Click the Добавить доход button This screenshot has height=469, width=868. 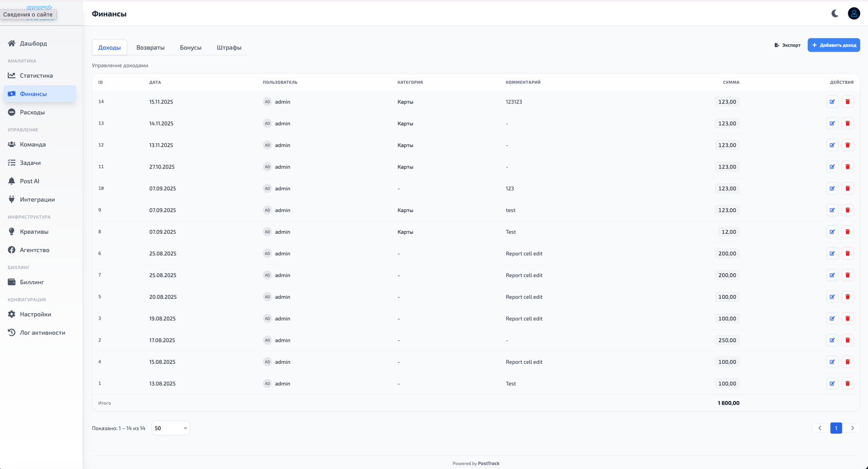[x=833, y=45]
